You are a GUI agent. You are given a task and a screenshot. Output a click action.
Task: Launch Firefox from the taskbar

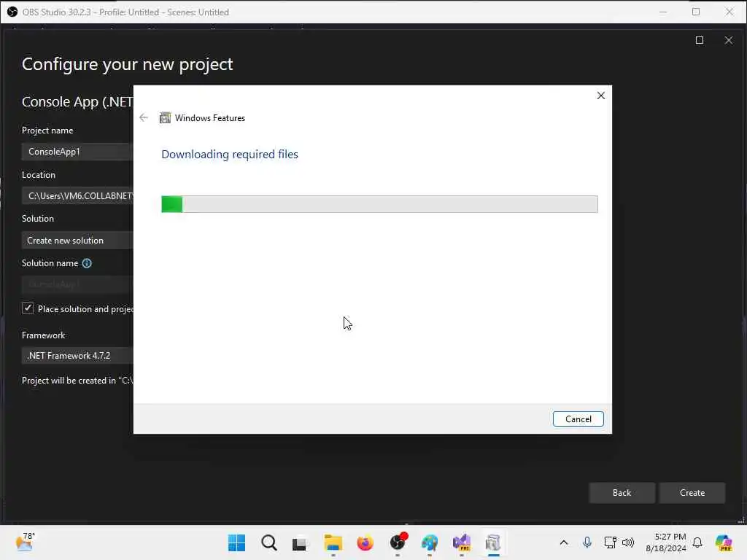click(365, 542)
